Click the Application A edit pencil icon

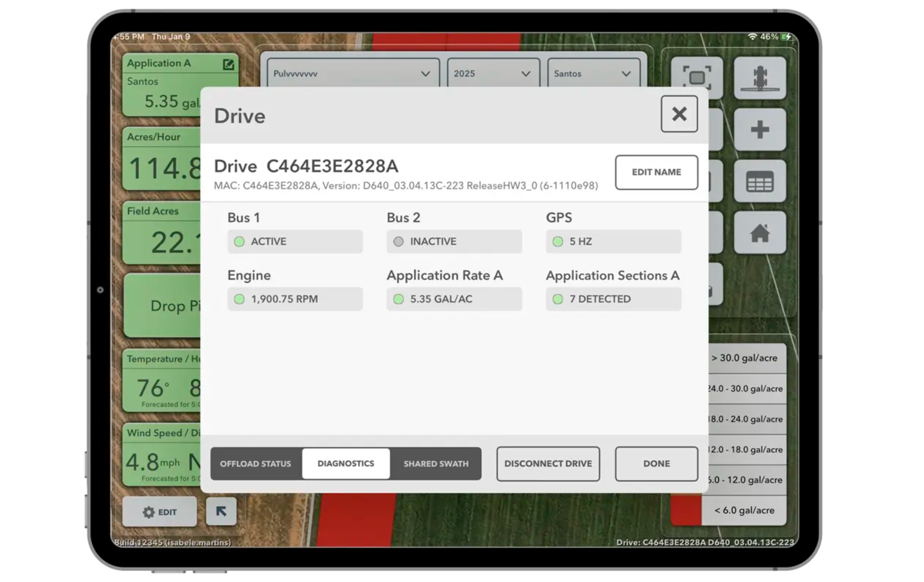pos(228,64)
